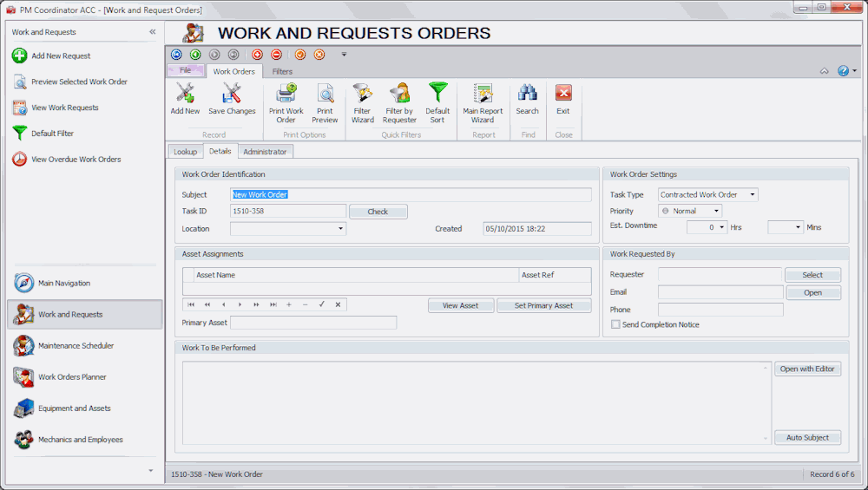Click the Set Primary Asset button

(x=543, y=305)
